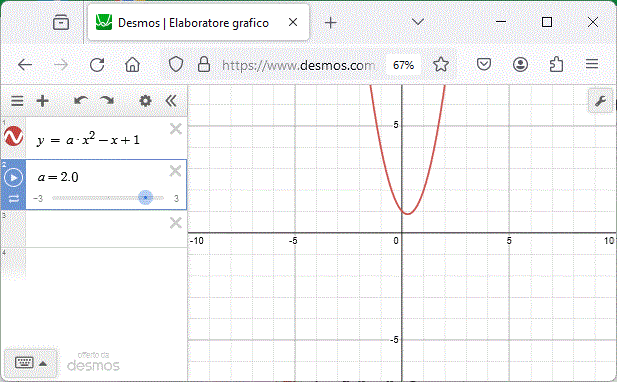This screenshot has width=617, height=382.
Task: Open the 'offerto da desmos' link
Action: (93, 362)
